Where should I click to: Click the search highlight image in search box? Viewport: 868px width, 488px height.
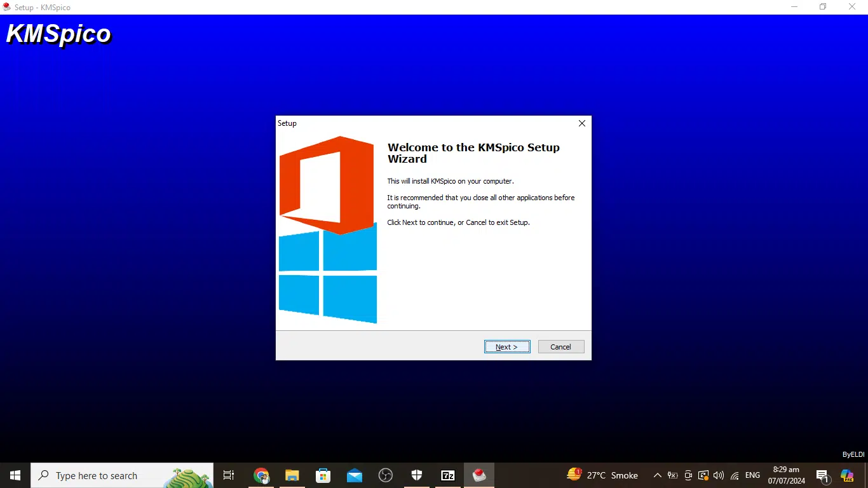189,477
